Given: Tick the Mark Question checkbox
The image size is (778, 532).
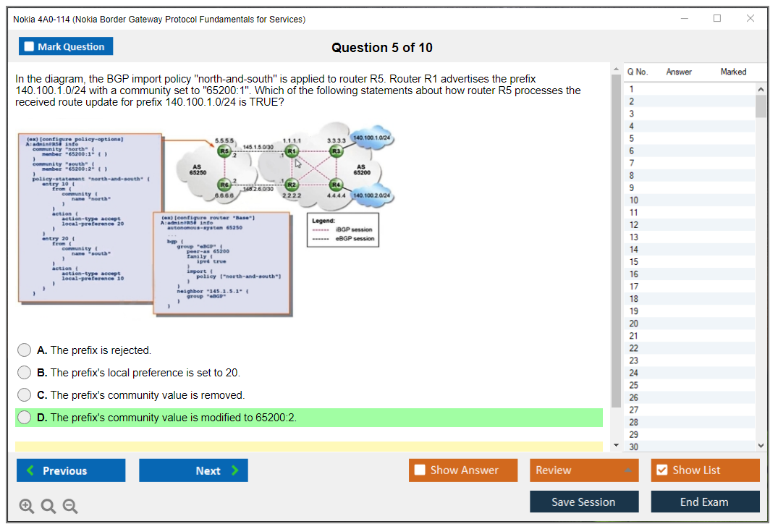Looking at the screenshot, I should (30, 47).
